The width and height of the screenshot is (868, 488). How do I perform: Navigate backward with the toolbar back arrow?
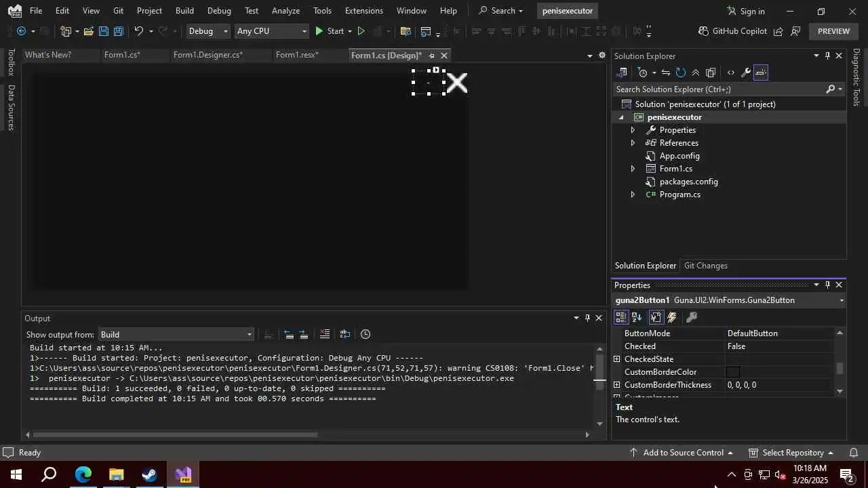pos(21,31)
